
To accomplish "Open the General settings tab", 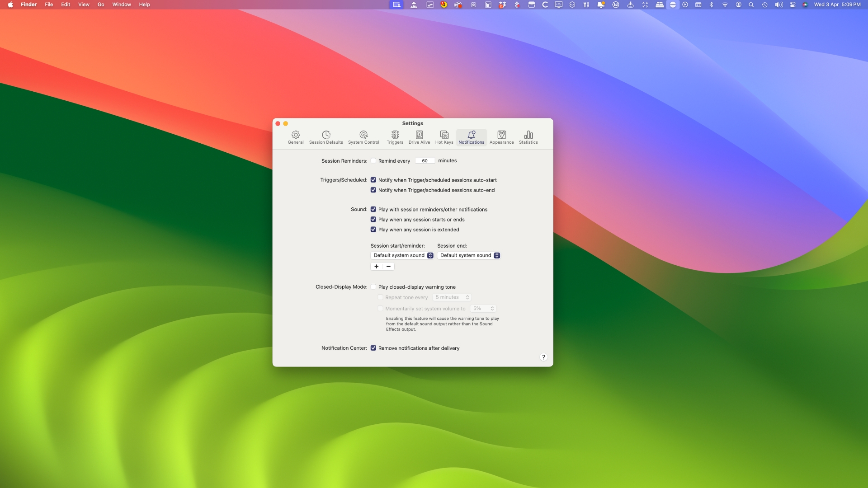I will pyautogui.click(x=296, y=137).
